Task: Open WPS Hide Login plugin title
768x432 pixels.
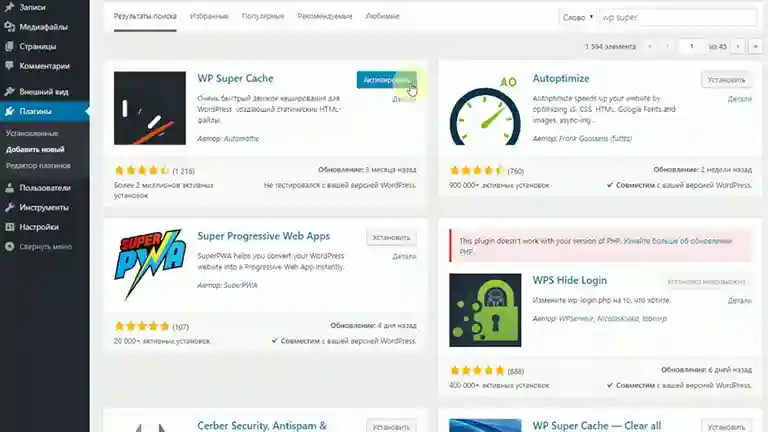Action: [570, 280]
